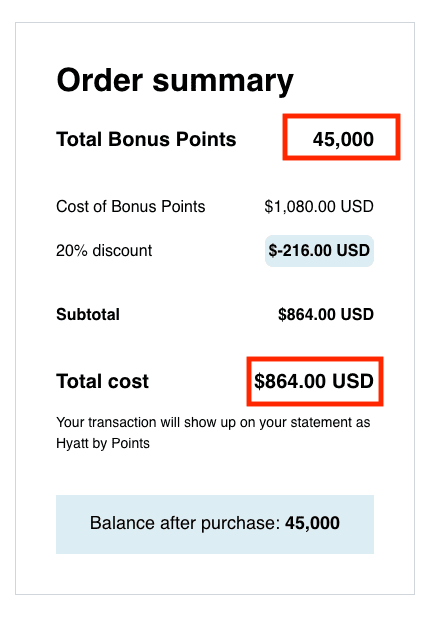The image size is (446, 630).
Task: Click the word summary in the heading
Action: [223, 82]
